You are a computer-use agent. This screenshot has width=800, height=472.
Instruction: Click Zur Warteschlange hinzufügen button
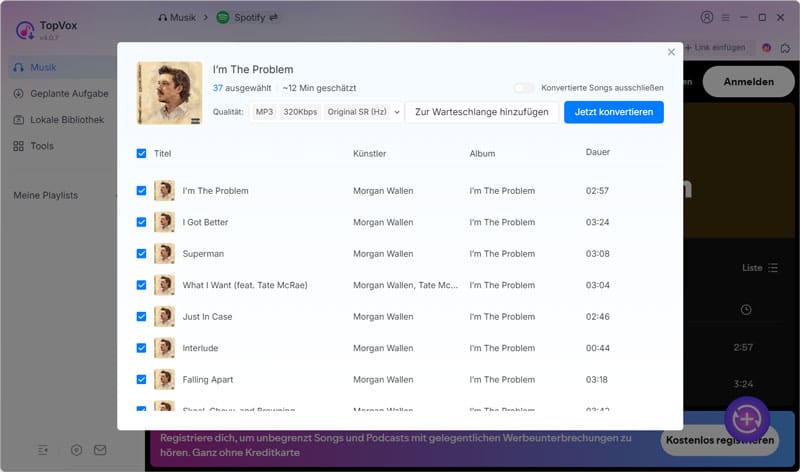pos(482,112)
